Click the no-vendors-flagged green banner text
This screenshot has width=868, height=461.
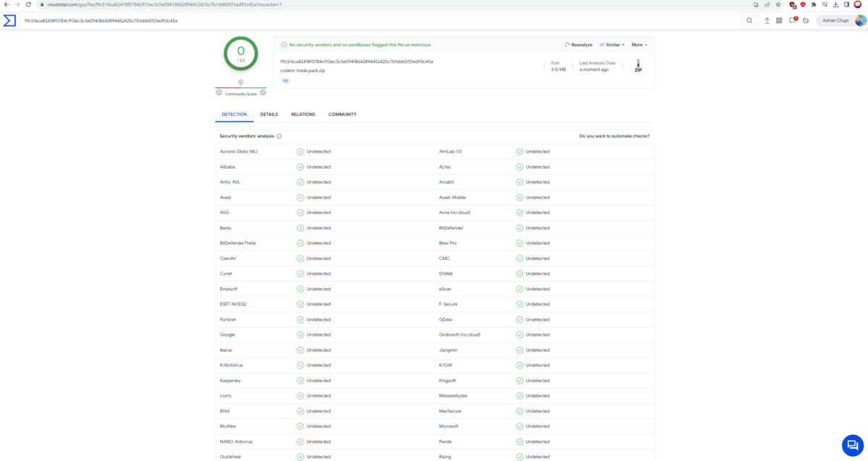tap(360, 45)
